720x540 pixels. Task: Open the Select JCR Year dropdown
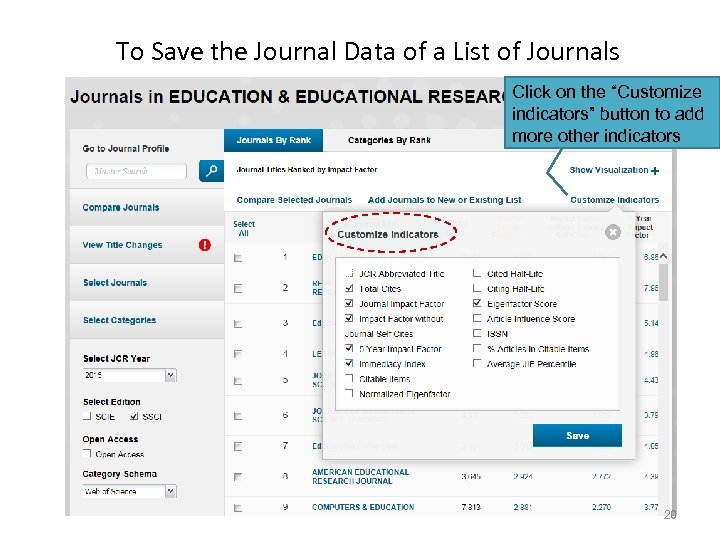[x=130, y=375]
